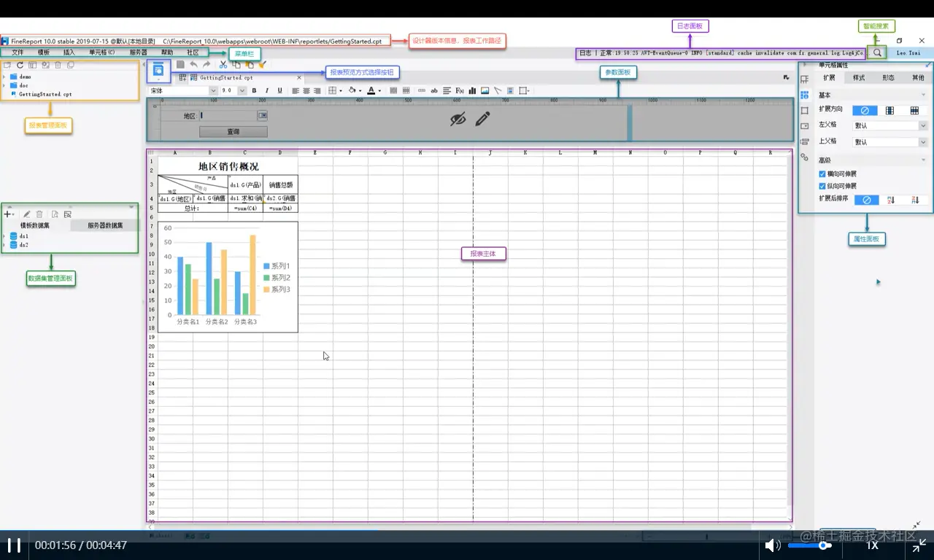Viewport: 934px width, 560px height.
Task: Toggle the vertically extendable checkbox
Action: 822,186
